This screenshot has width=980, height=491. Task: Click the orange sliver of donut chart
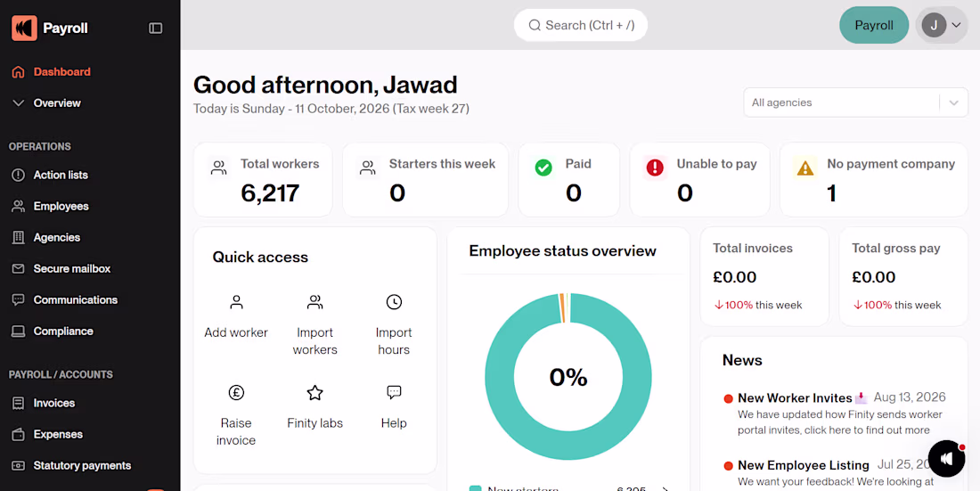point(562,307)
